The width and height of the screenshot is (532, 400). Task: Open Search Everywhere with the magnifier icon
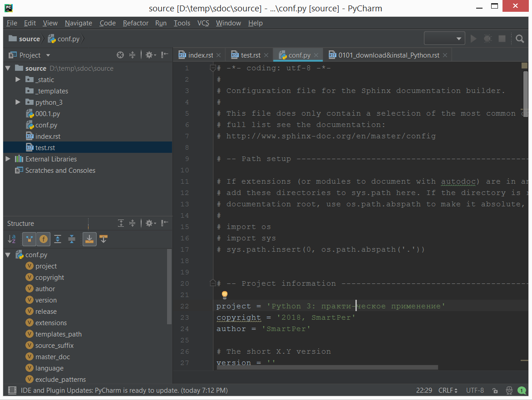(x=520, y=39)
